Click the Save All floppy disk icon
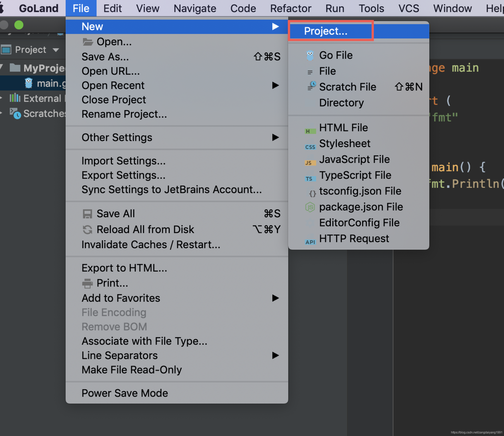Viewport: 504px width, 436px height. (87, 214)
